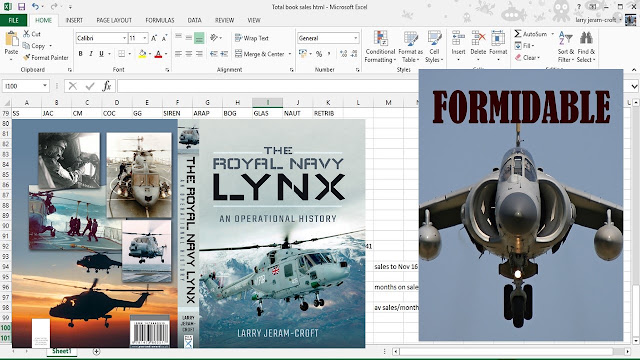
Task: Click the Cut scissors icon
Action: [x=27, y=34]
